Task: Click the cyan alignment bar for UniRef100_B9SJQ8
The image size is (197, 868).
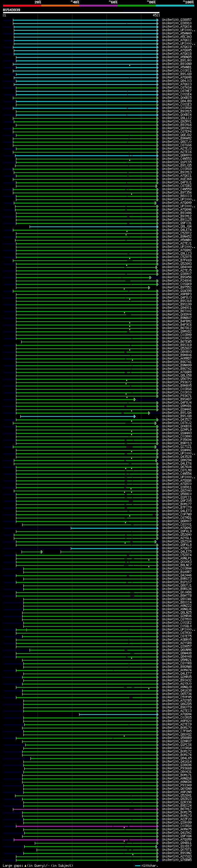Action: point(78,416)
